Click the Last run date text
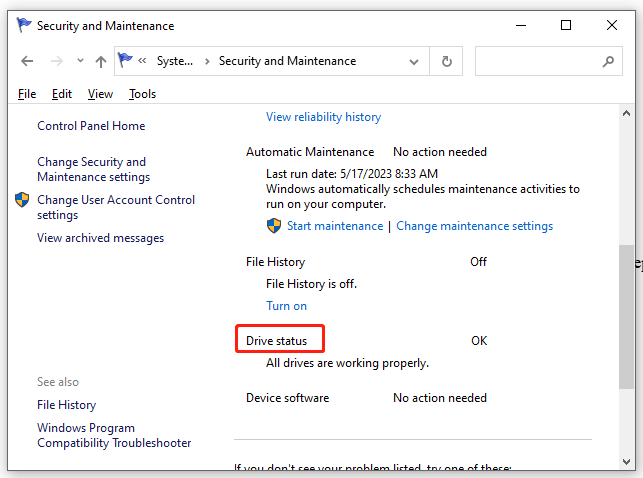The height and width of the screenshot is (478, 643). 352,174
